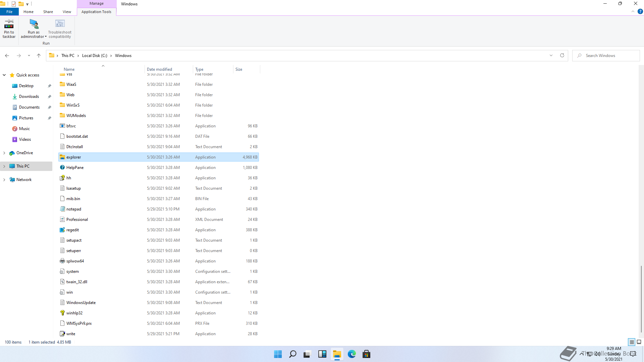Switch to large icons view layout
644x362 pixels.
point(639,342)
